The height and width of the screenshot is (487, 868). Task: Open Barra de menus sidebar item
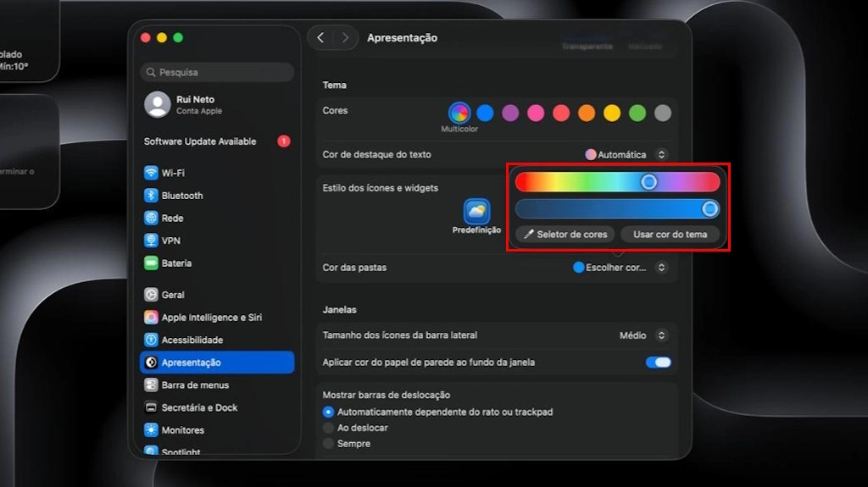195,385
